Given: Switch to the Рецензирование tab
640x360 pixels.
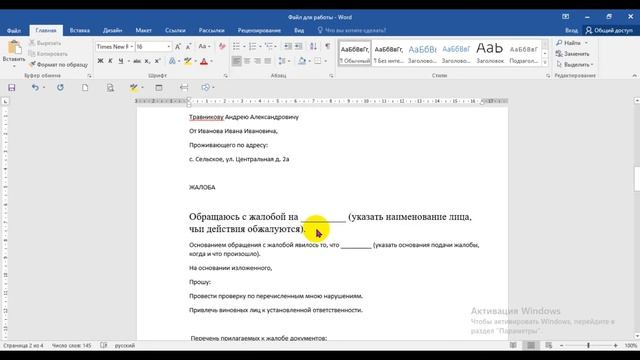Looking at the screenshot, I should tap(259, 30).
